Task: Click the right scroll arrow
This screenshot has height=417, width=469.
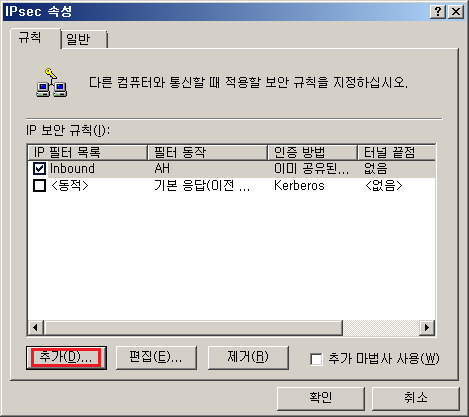Action: (427, 327)
